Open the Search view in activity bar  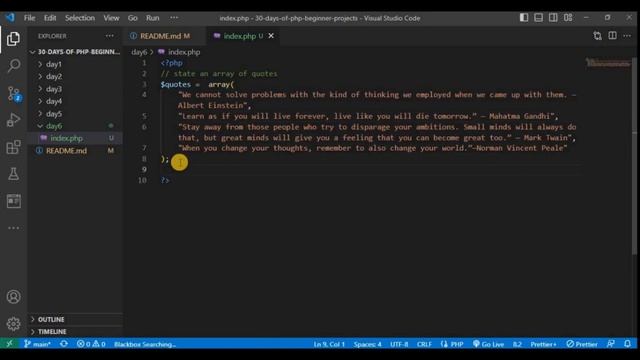pyautogui.click(x=13, y=65)
